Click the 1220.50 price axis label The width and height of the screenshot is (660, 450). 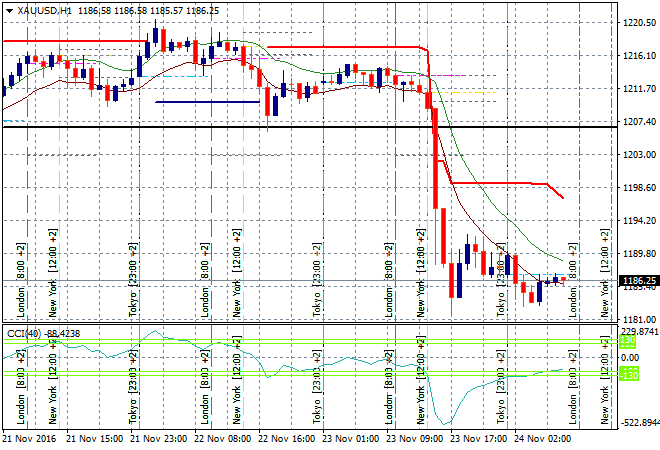coord(637,22)
